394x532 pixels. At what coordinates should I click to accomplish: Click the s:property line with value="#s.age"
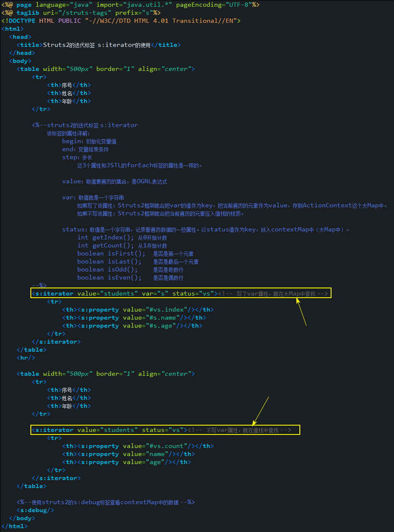132,326
